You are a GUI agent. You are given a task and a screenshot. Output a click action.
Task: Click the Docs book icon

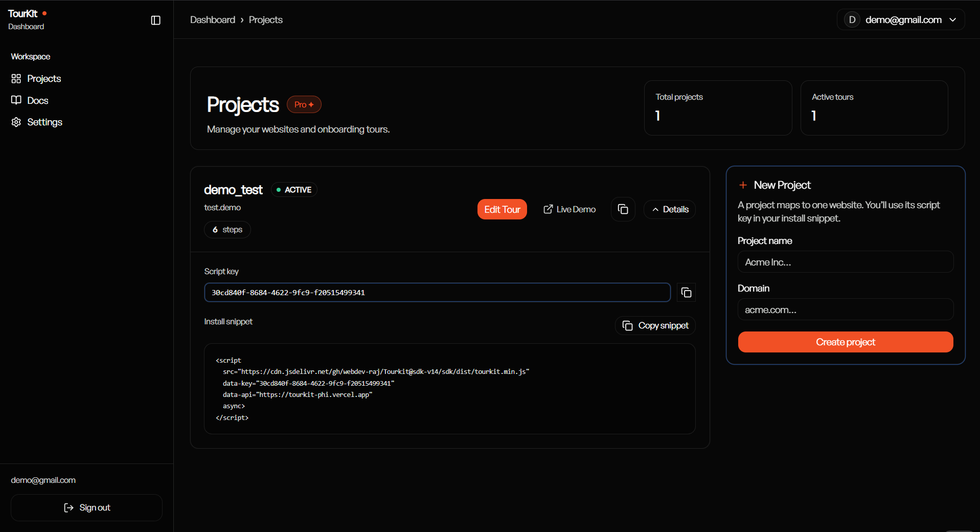[16, 100]
